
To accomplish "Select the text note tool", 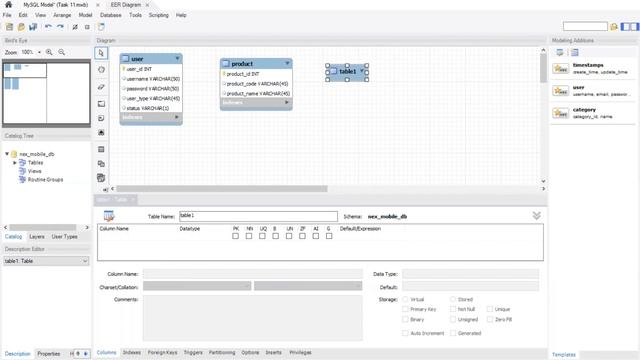I will [102, 118].
